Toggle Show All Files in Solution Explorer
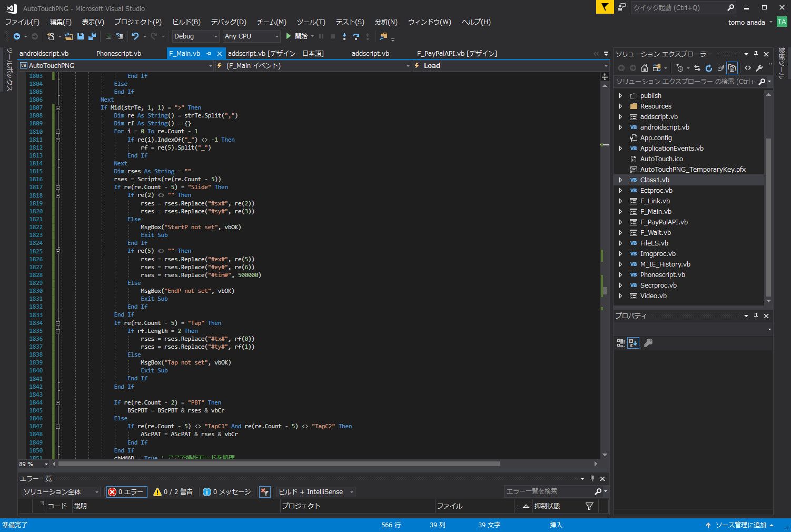The width and height of the screenshot is (791, 532). pyautogui.click(x=732, y=68)
